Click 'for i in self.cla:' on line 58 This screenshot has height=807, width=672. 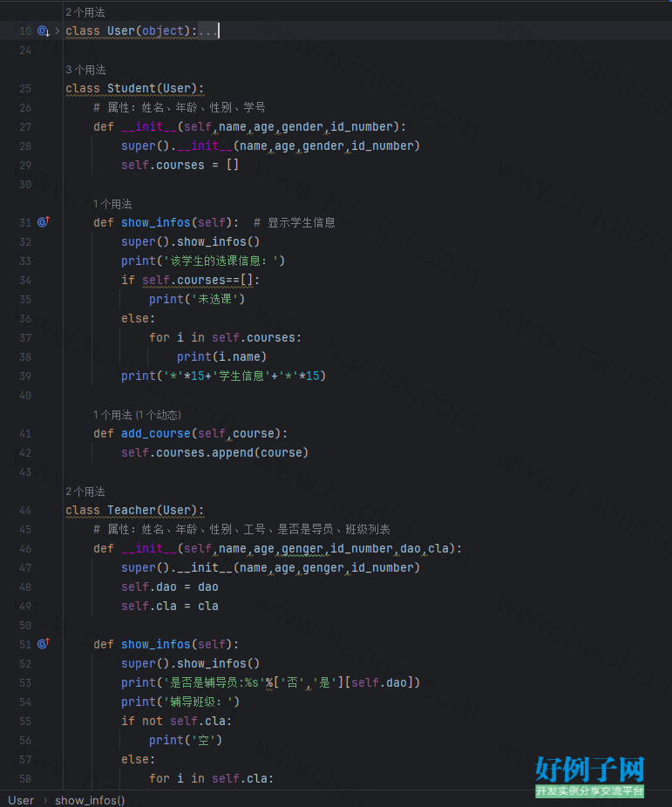tap(211, 779)
